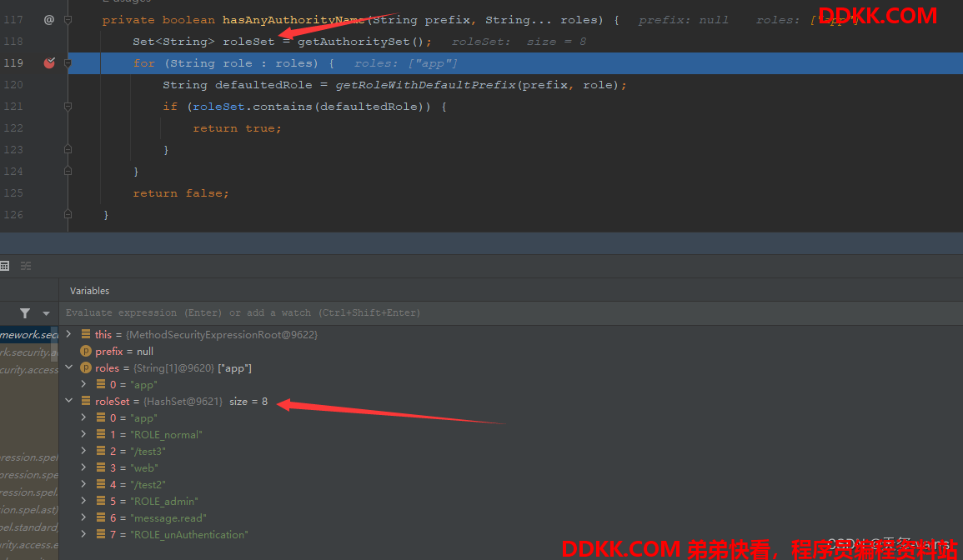Focus the Evaluate expression input field
The height and width of the screenshot is (560, 963).
tap(511, 312)
